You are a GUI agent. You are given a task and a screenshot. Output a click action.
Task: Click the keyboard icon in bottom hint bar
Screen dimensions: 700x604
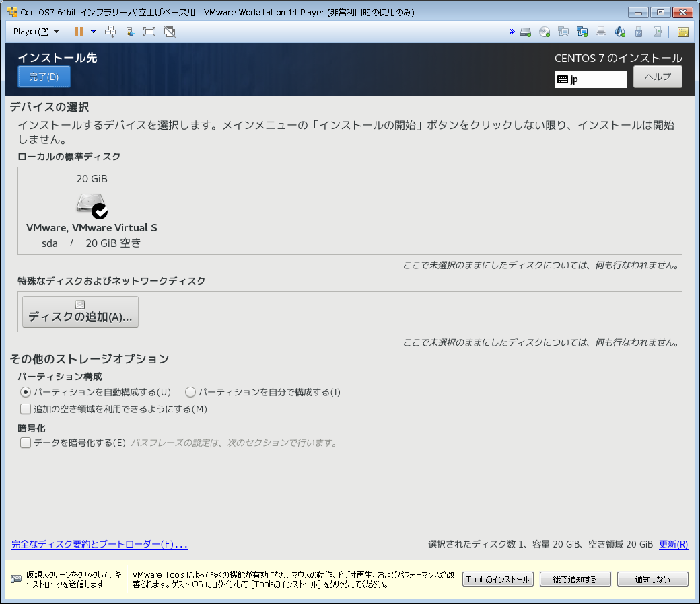tap(16, 579)
